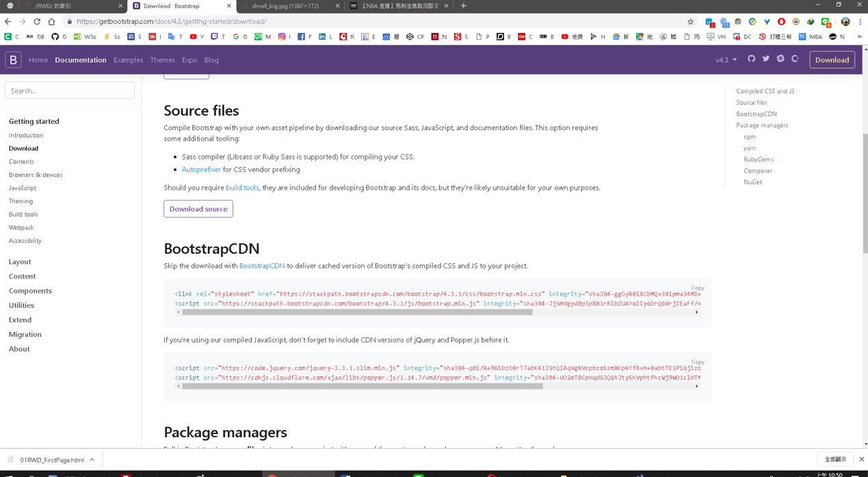The width and height of the screenshot is (868, 477).
Task: Open the Home navbar item
Action: [38, 60]
